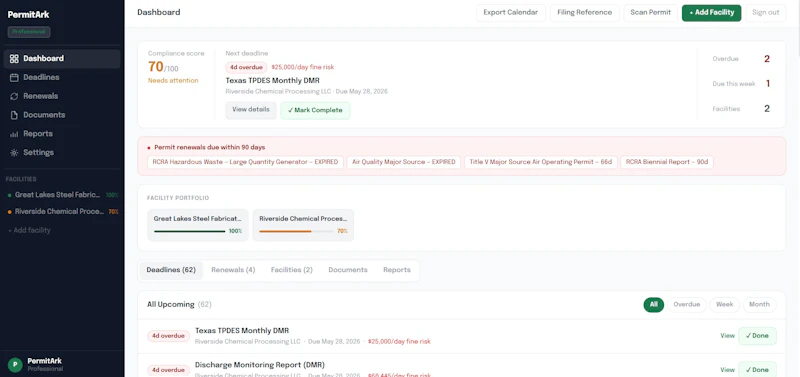Screen dimensions: 800x377
Task: Mark the next deadline complete
Action: (315, 111)
